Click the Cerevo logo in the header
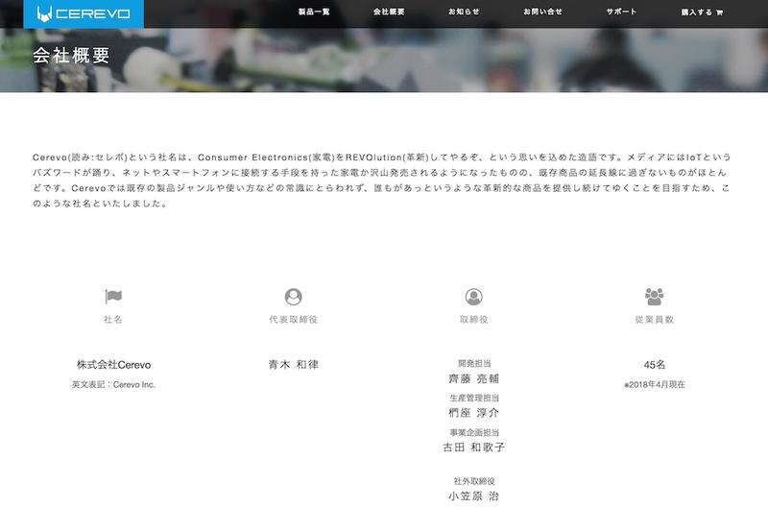 point(84,13)
